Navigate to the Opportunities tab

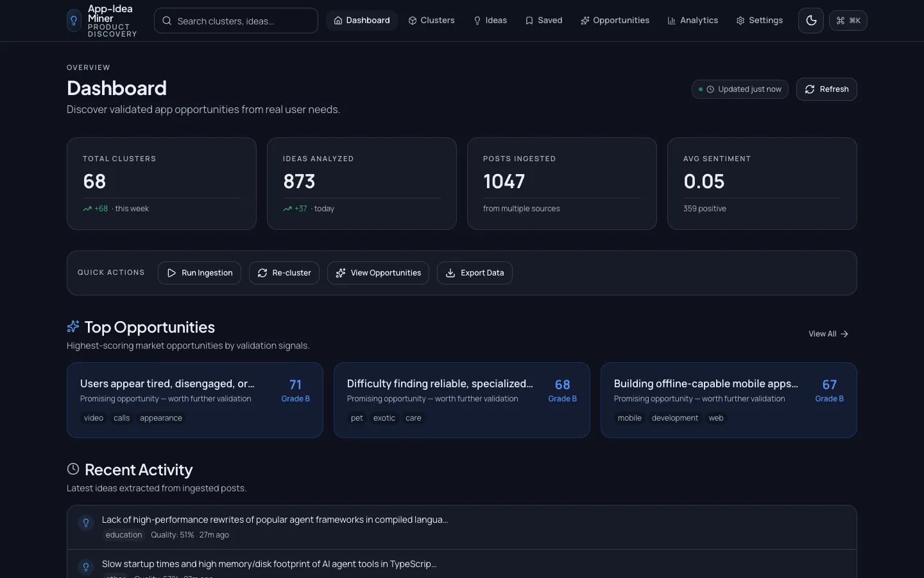pos(615,21)
